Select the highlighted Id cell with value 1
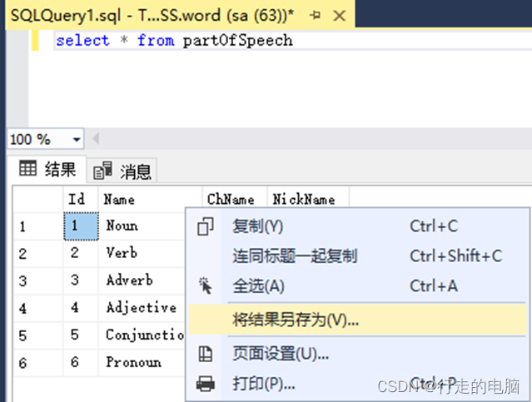 (x=81, y=226)
